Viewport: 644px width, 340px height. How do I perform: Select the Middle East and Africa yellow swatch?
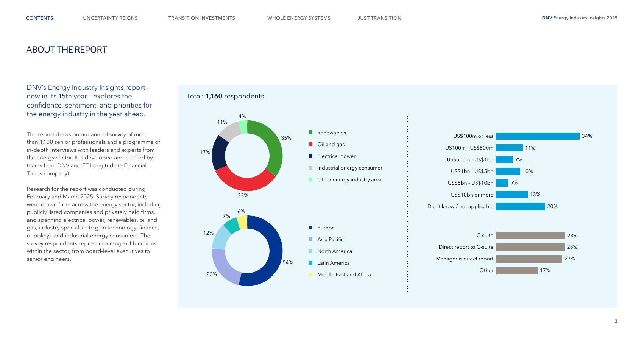[x=310, y=274]
